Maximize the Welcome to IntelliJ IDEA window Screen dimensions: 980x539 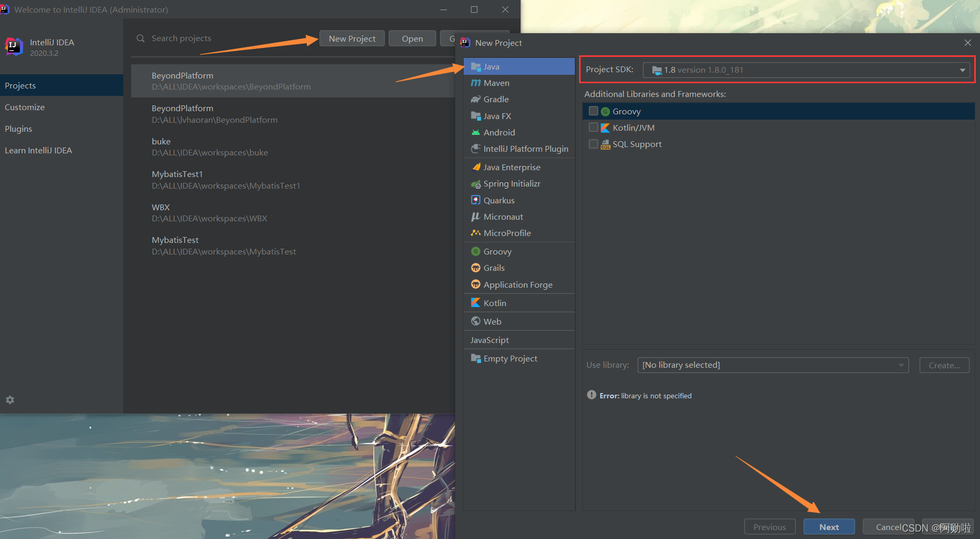click(x=474, y=9)
